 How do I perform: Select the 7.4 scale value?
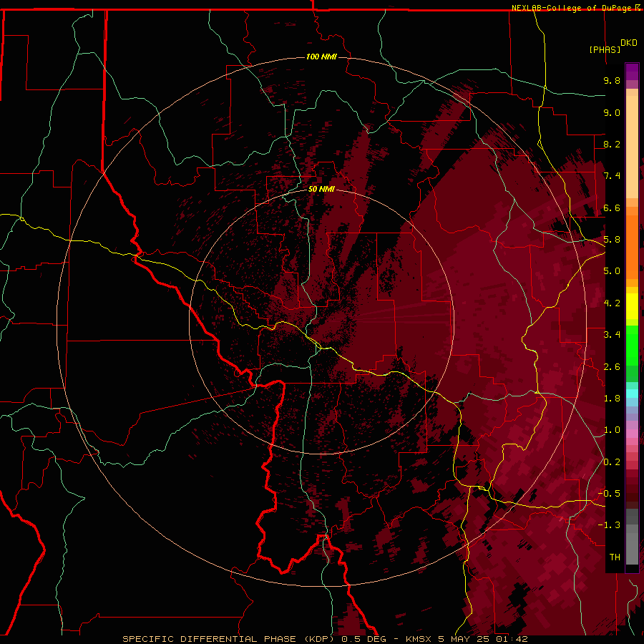point(612,176)
